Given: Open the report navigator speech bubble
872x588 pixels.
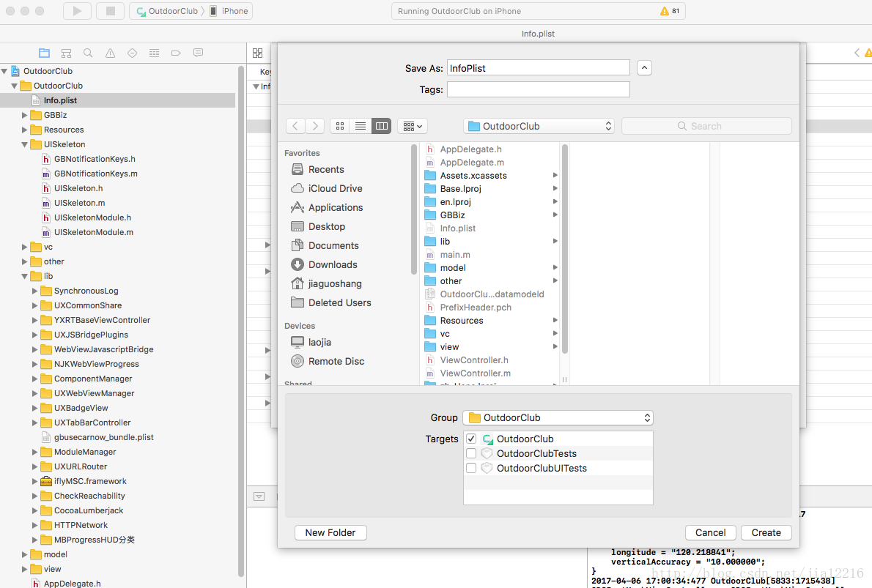Looking at the screenshot, I should pyautogui.click(x=198, y=53).
